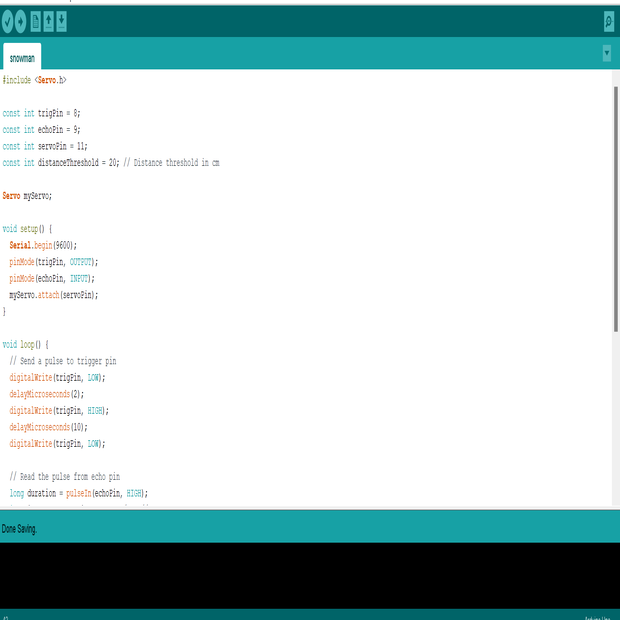Viewport: 620px width, 620px height.
Task: Upload the sketch with the arrow button
Action: click(21, 21)
